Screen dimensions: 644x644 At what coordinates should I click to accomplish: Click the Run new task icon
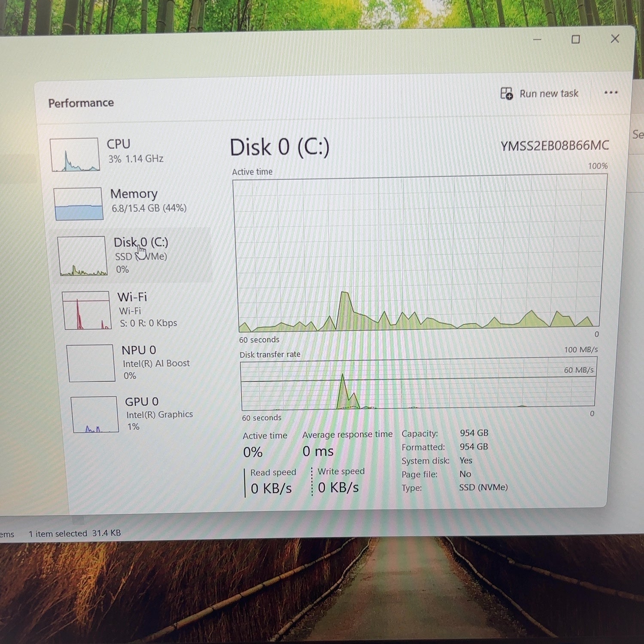coord(507,94)
